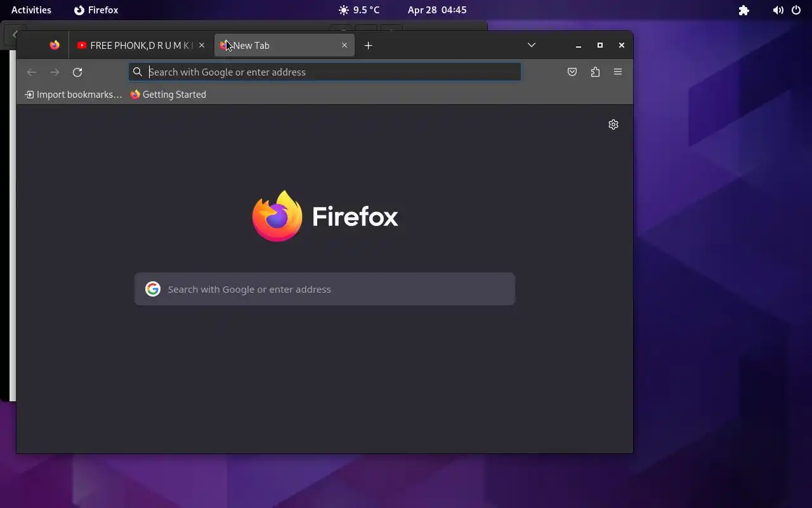
Task: Focus the address bar input
Action: [x=325, y=72]
